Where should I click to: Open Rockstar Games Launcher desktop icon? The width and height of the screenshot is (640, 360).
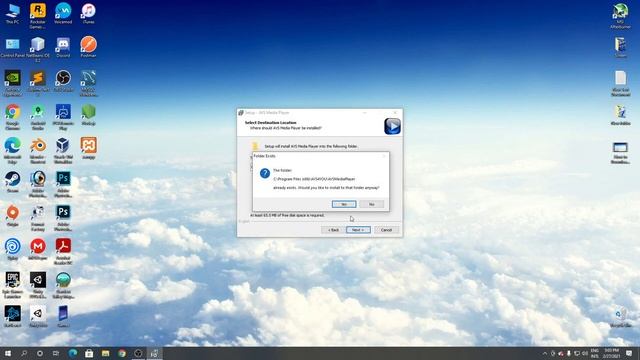coord(38,16)
